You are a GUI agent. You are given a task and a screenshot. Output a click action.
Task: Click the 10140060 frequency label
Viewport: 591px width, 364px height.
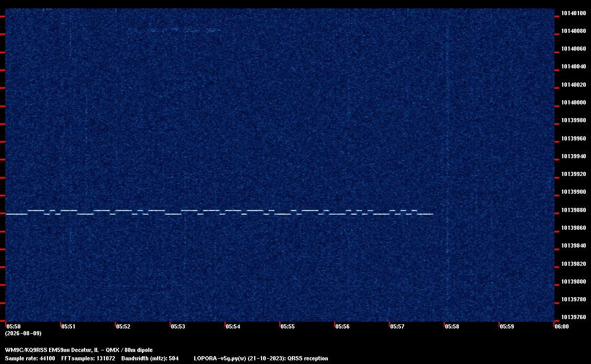(x=574, y=49)
